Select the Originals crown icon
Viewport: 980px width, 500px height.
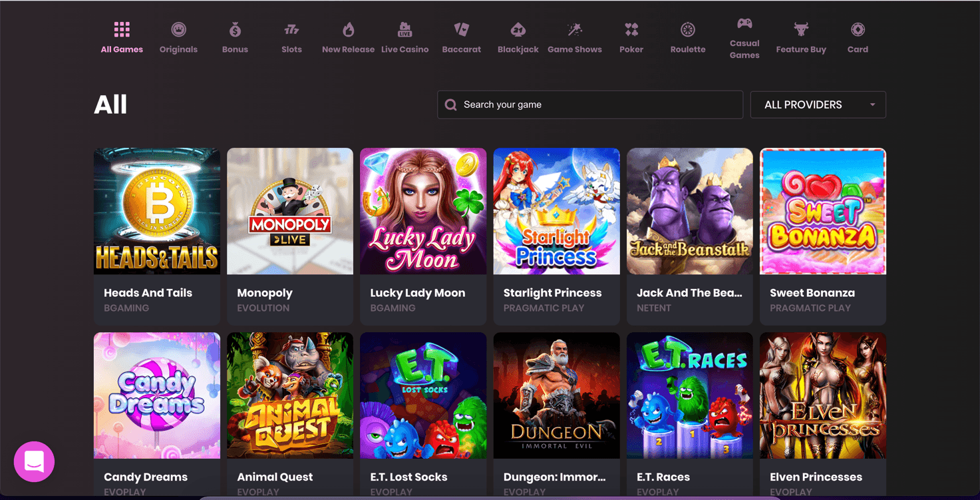tap(178, 29)
